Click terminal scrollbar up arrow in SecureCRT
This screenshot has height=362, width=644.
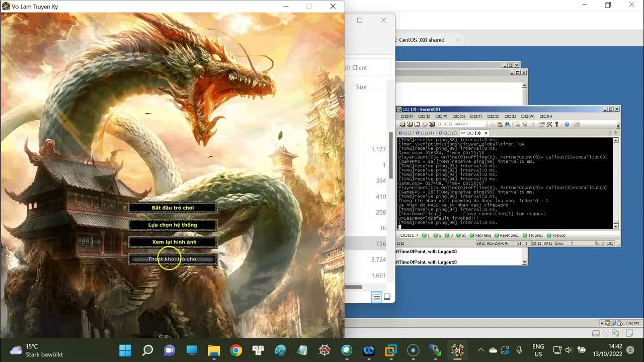click(x=616, y=141)
